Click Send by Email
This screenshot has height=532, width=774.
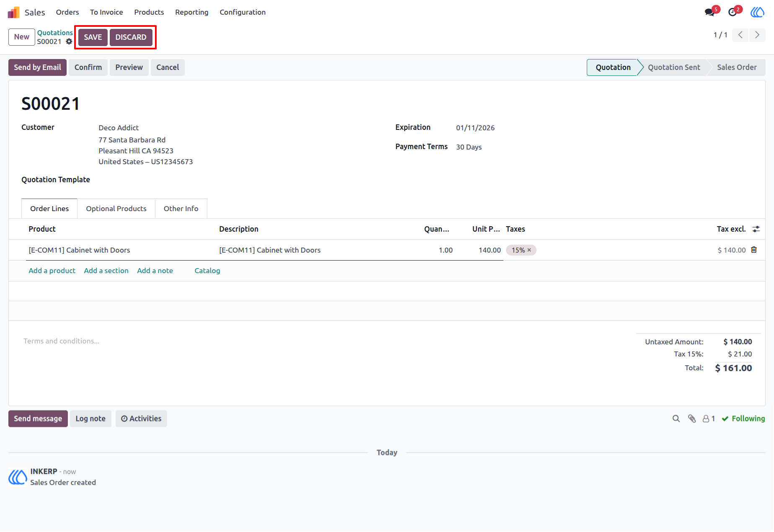coord(37,67)
